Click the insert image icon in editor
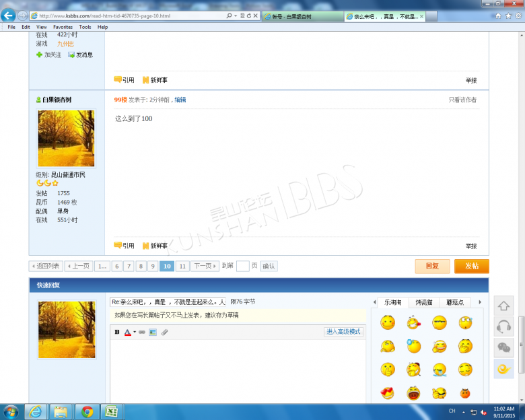Screen dimensions: 525x420 coord(153,332)
